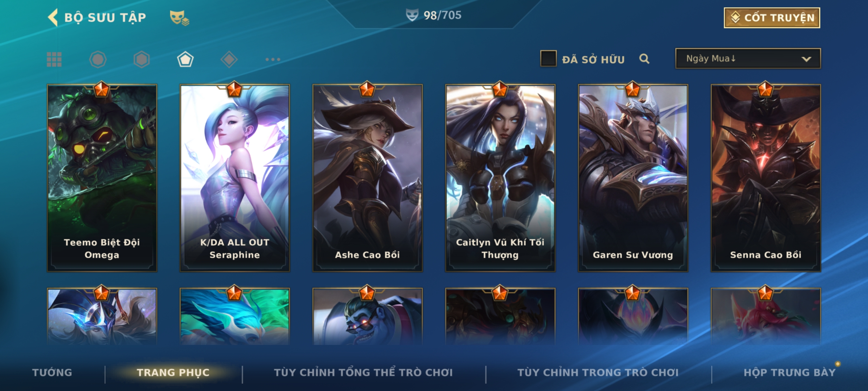Enable the Đã Sở Hữu checkbox
The image size is (868, 391).
[548, 59]
